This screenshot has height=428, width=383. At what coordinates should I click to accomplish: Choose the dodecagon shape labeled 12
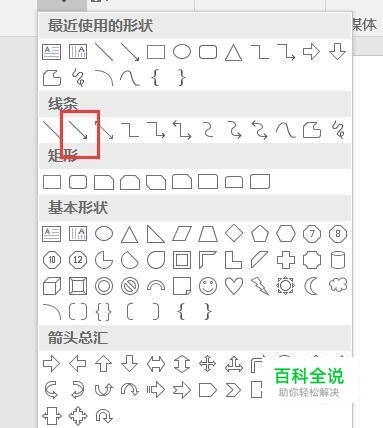(x=78, y=260)
